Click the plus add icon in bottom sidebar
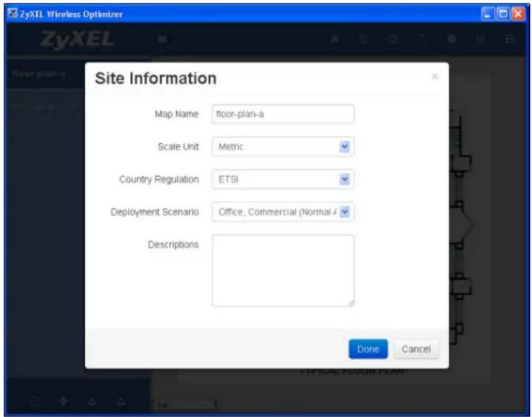The width and height of the screenshot is (532, 417). [63, 402]
